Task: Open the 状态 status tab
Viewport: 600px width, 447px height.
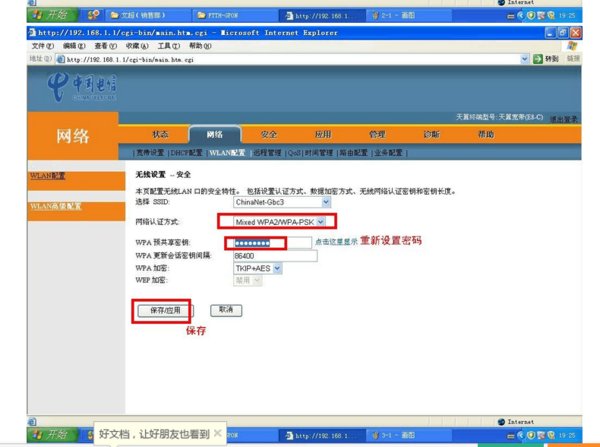Action: (x=160, y=134)
